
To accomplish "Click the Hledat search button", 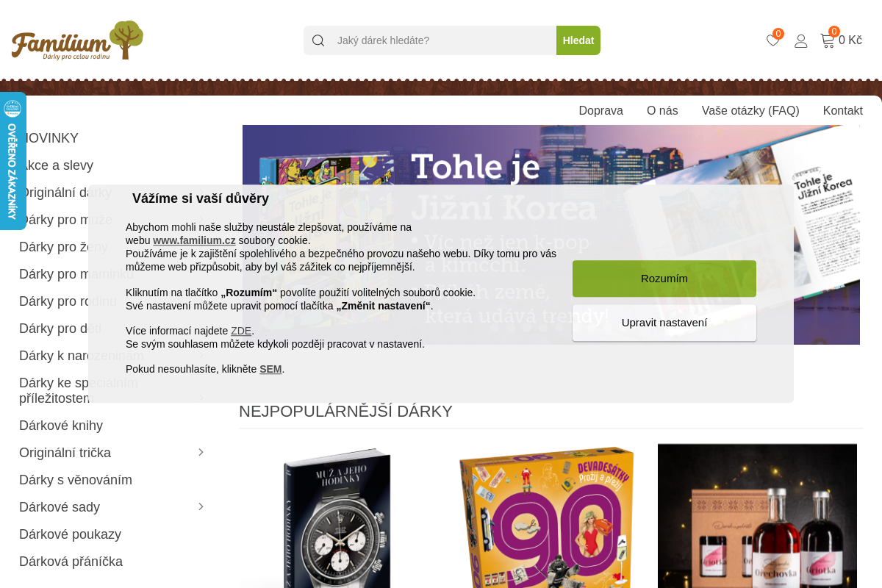I will coord(578,40).
